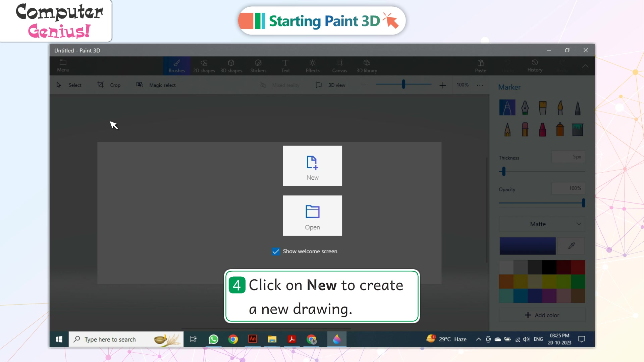
Task: Click the current dark blue color swatch
Action: point(528,246)
